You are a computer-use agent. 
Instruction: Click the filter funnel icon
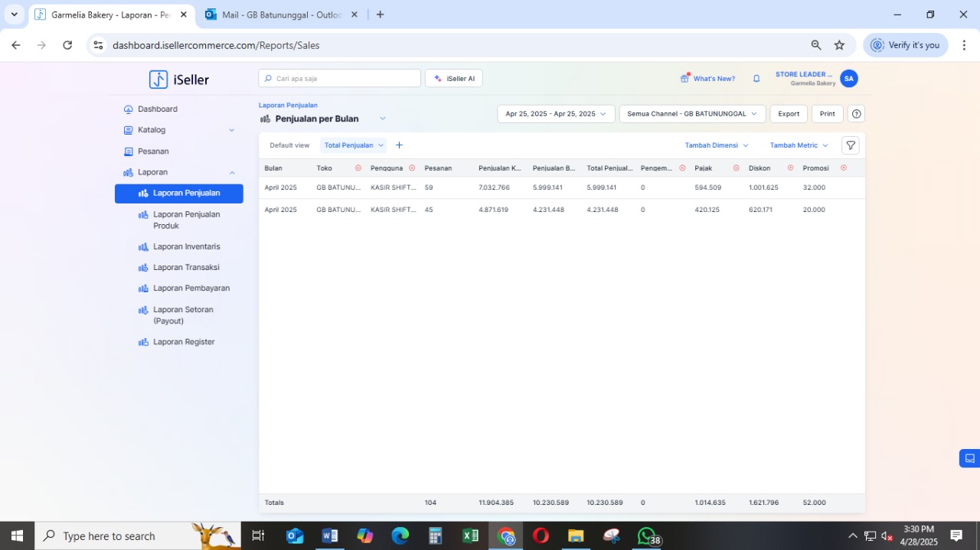click(850, 145)
